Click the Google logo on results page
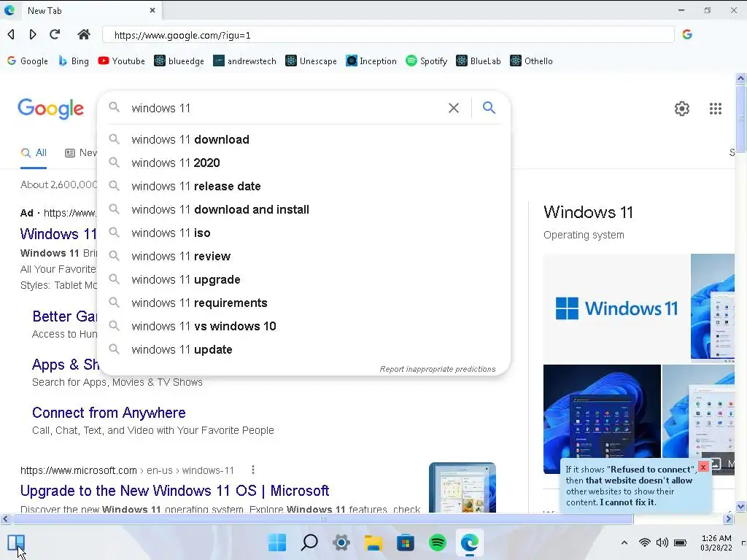The image size is (747, 560). pos(50,109)
